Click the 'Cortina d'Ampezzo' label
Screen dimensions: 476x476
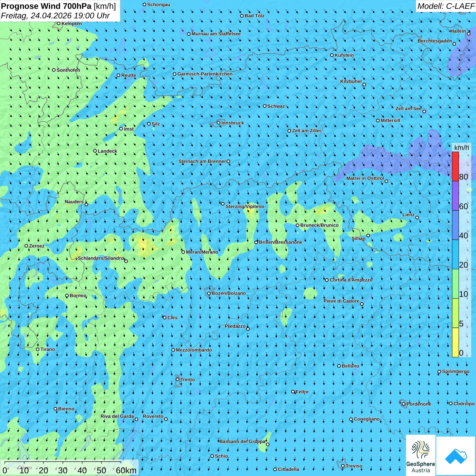point(351,280)
